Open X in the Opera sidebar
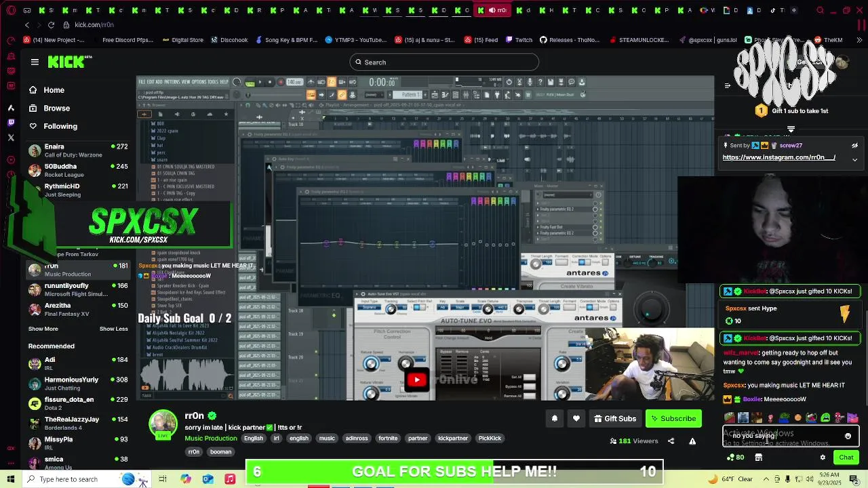The width and height of the screenshot is (868, 488). (11, 138)
